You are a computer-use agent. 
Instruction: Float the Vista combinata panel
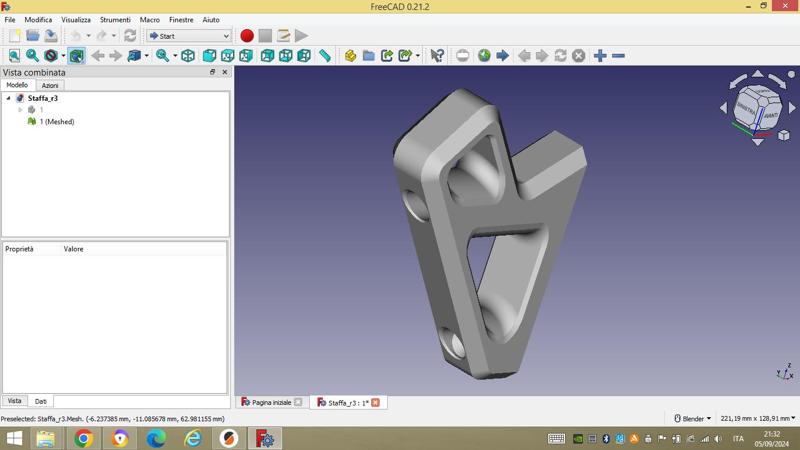point(212,72)
